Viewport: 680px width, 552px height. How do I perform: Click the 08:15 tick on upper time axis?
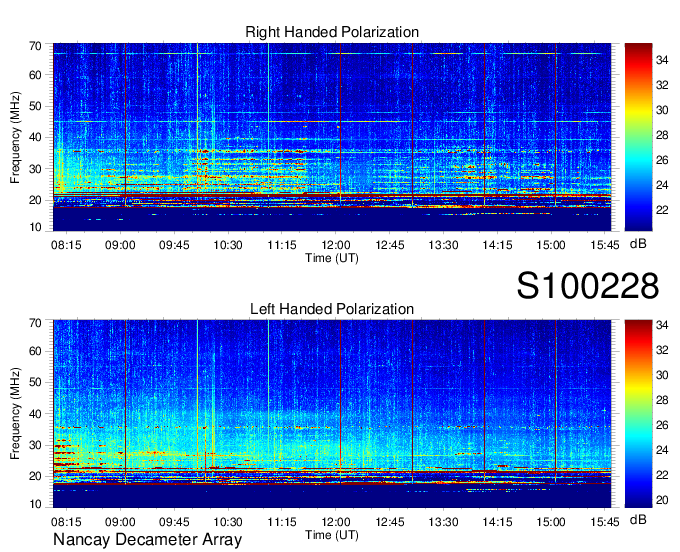click(66, 245)
